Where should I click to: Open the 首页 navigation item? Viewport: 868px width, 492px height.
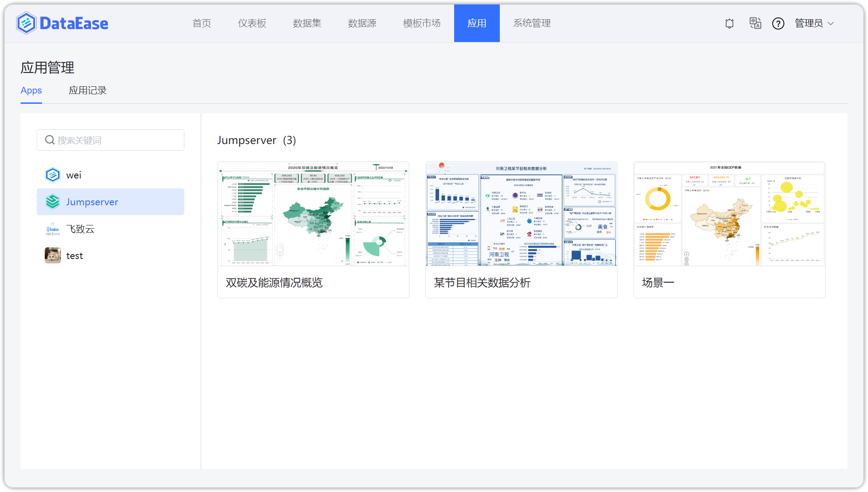[201, 23]
